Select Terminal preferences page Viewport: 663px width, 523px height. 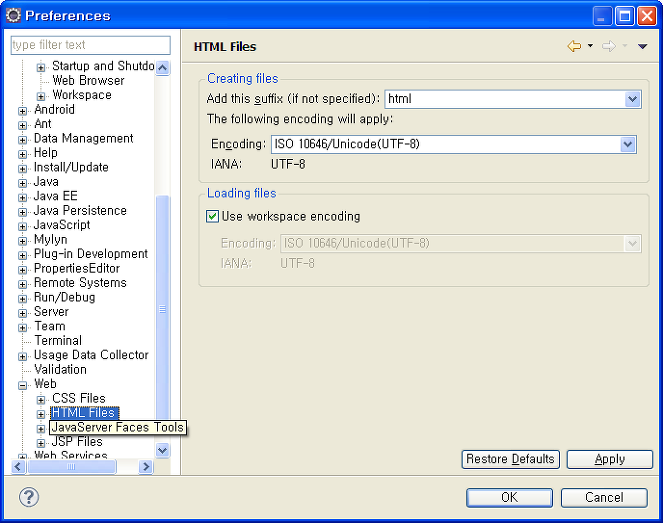coord(58,340)
